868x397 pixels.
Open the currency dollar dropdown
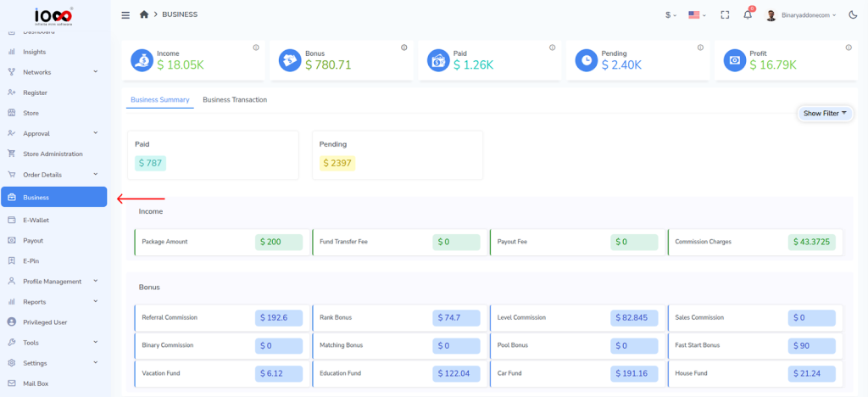[x=670, y=14]
